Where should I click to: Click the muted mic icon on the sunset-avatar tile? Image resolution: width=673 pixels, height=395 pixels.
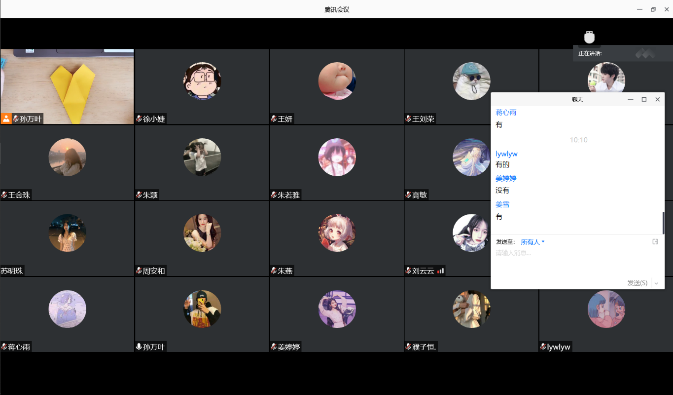[4, 195]
